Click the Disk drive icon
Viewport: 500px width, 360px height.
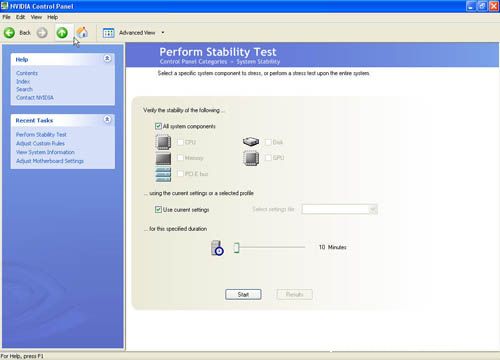click(x=251, y=142)
